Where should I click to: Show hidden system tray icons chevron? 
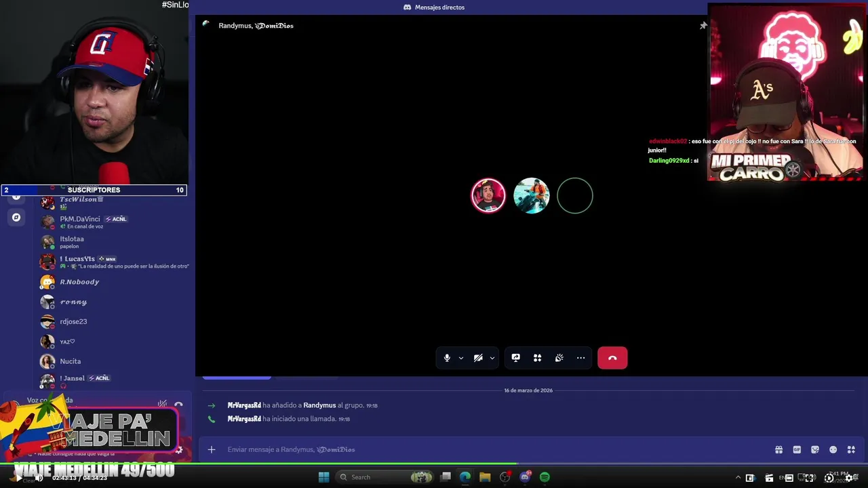(x=738, y=478)
